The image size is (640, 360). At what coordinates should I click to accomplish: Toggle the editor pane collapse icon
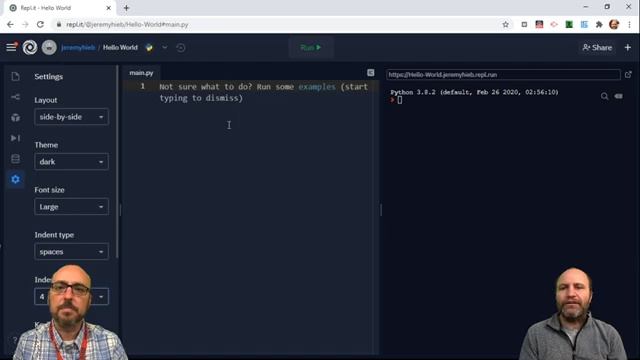(x=371, y=73)
